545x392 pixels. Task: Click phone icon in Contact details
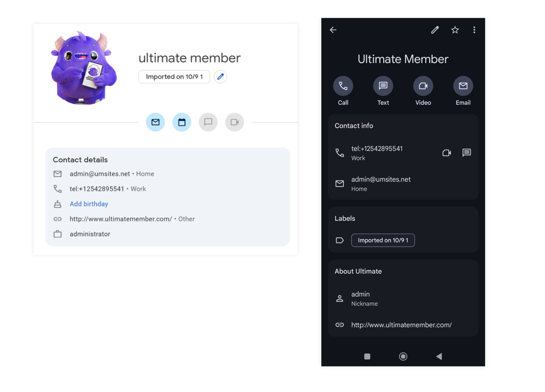[x=57, y=189]
